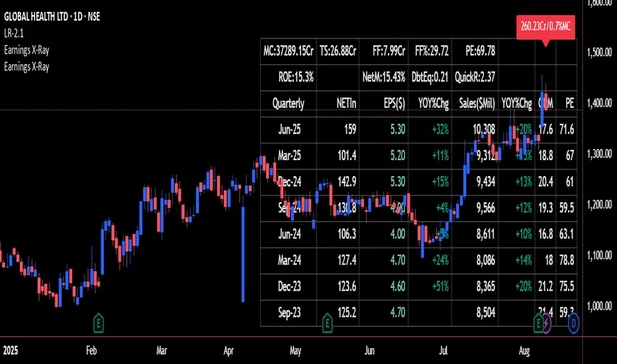Click the Jul label on the time axis
617x364 pixels.
pos(444,351)
